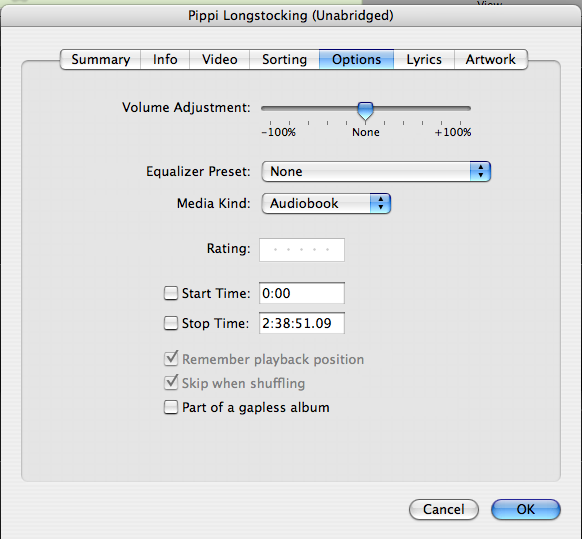
Task: Enable the Start Time checkbox
Action: (171, 293)
